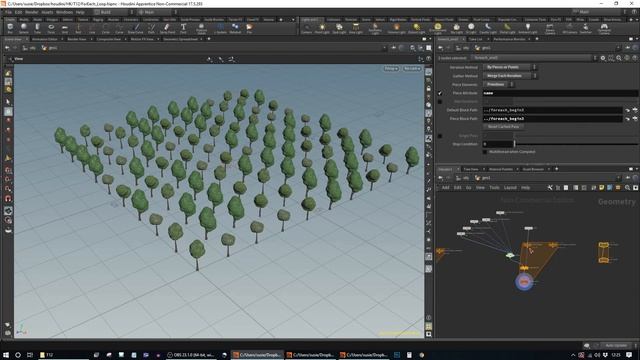The height and width of the screenshot is (360, 640).
Task: Select the Torus shelf tool
Action: tap(51, 28)
